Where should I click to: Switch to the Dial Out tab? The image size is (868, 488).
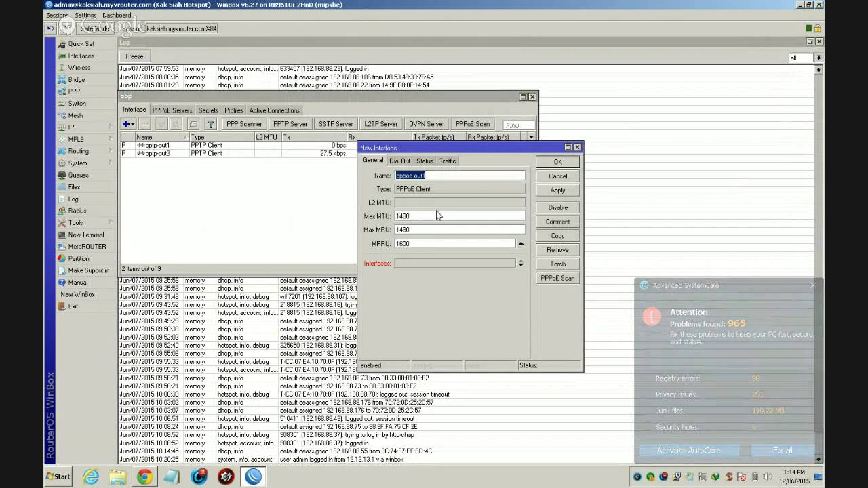pyautogui.click(x=399, y=161)
